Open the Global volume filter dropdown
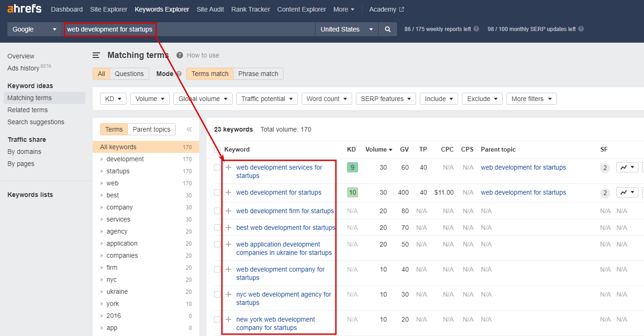The width and height of the screenshot is (644, 336). 203,99
